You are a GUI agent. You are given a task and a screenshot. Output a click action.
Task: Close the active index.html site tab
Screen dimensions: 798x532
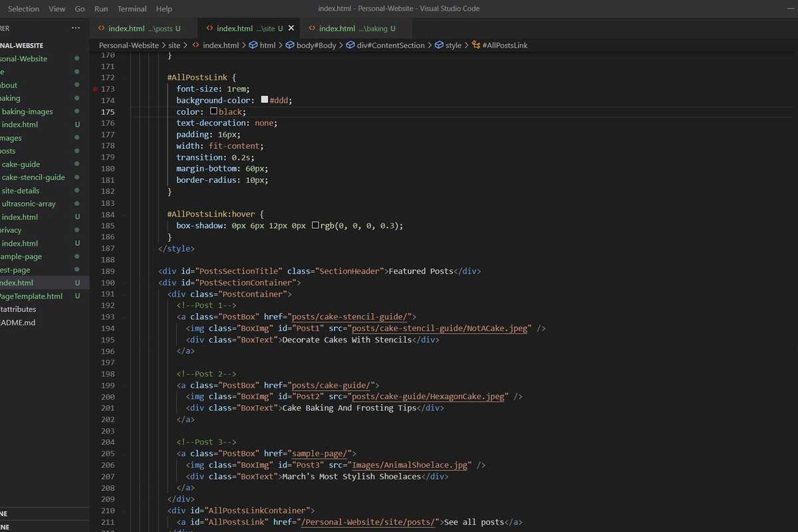pyautogui.click(x=291, y=29)
